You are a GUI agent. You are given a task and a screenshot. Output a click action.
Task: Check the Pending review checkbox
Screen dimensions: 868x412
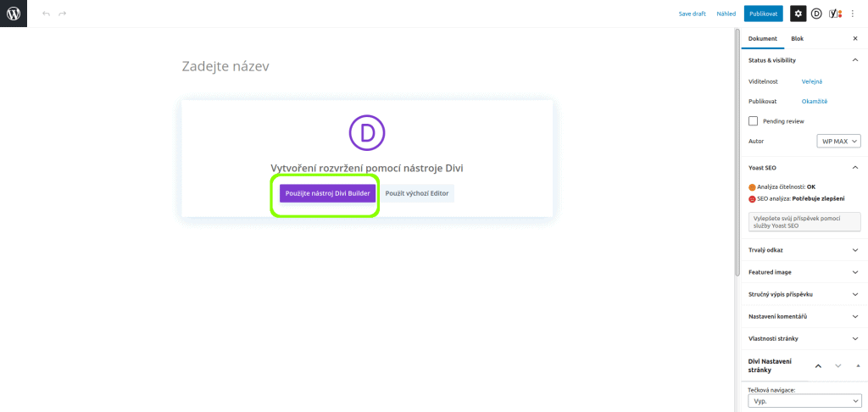point(753,120)
